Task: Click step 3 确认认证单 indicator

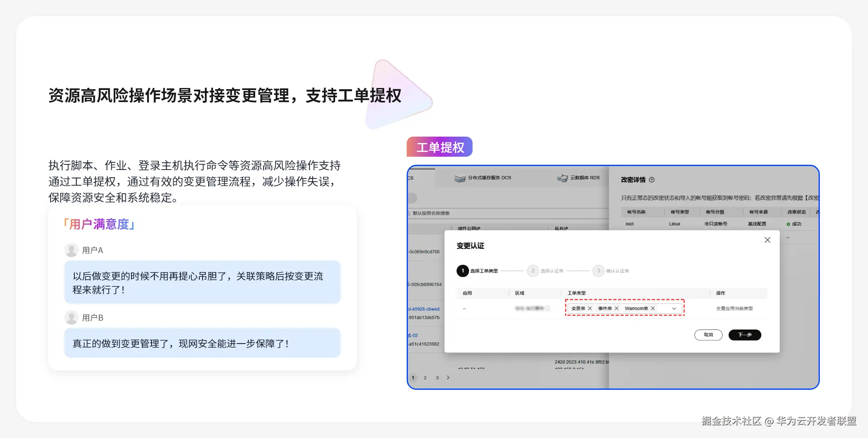Action: [x=598, y=271]
